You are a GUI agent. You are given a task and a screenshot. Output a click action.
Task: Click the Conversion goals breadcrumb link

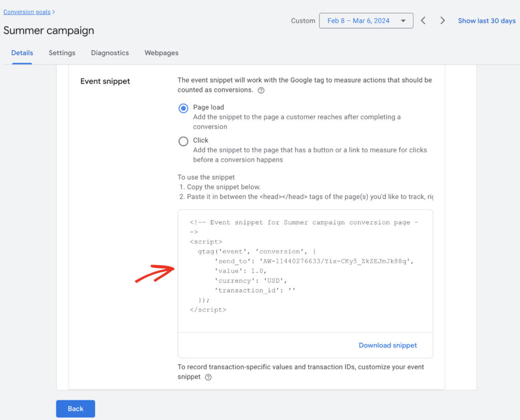26,12
